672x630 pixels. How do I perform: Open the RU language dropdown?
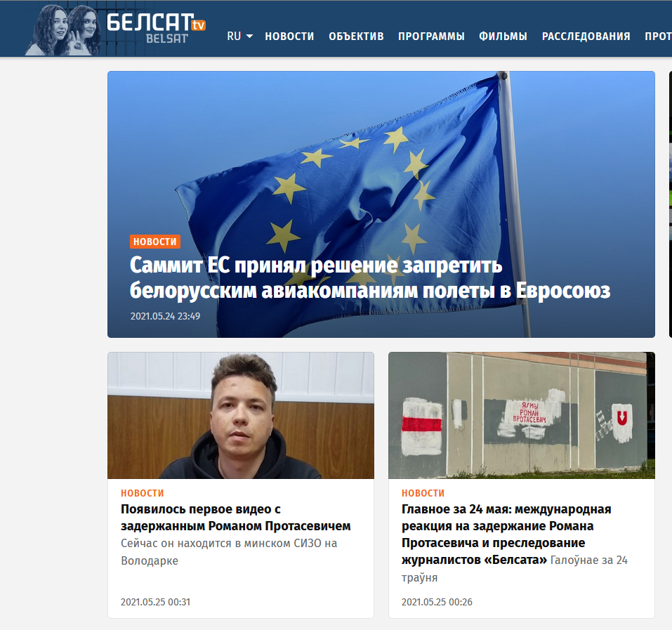[x=239, y=37]
